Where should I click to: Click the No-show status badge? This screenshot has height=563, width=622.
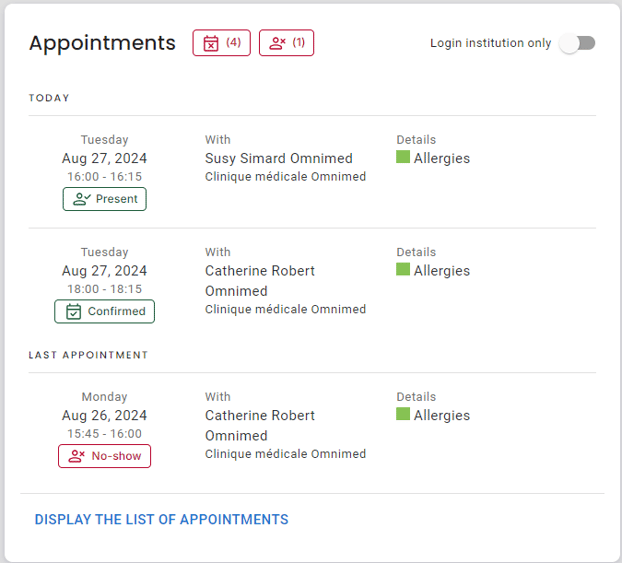tap(105, 456)
